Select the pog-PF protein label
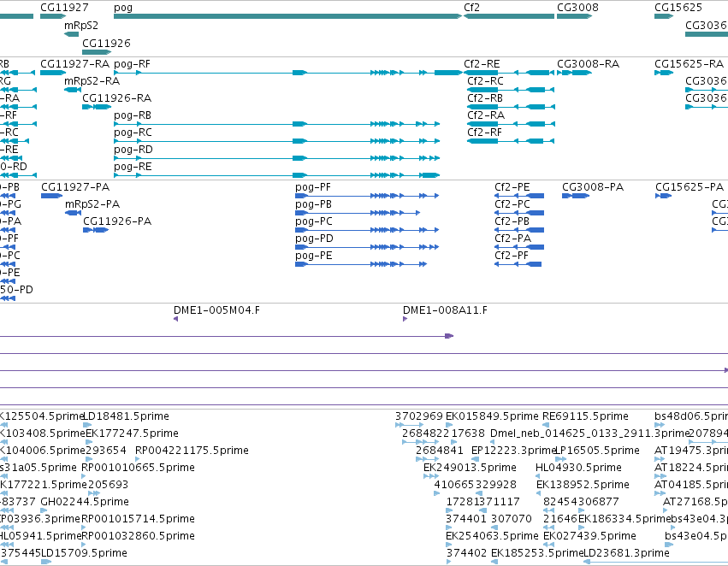Image resolution: width=728 pixels, height=566 pixels. (x=313, y=187)
